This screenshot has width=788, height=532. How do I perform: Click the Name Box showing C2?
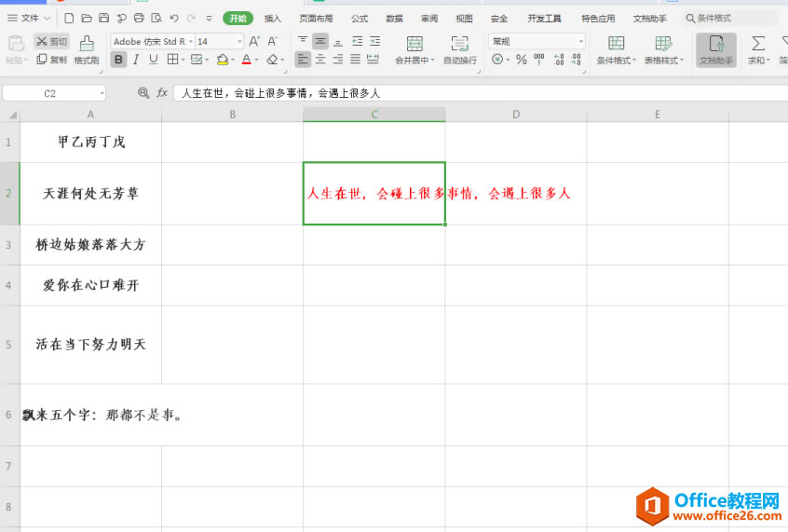click(54, 93)
